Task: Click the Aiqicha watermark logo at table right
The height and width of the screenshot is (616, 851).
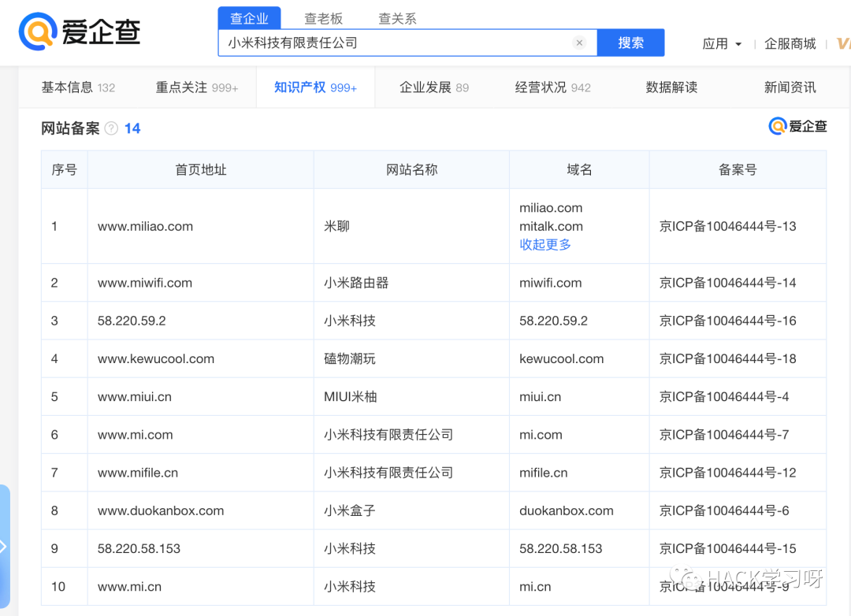Action: (x=797, y=126)
